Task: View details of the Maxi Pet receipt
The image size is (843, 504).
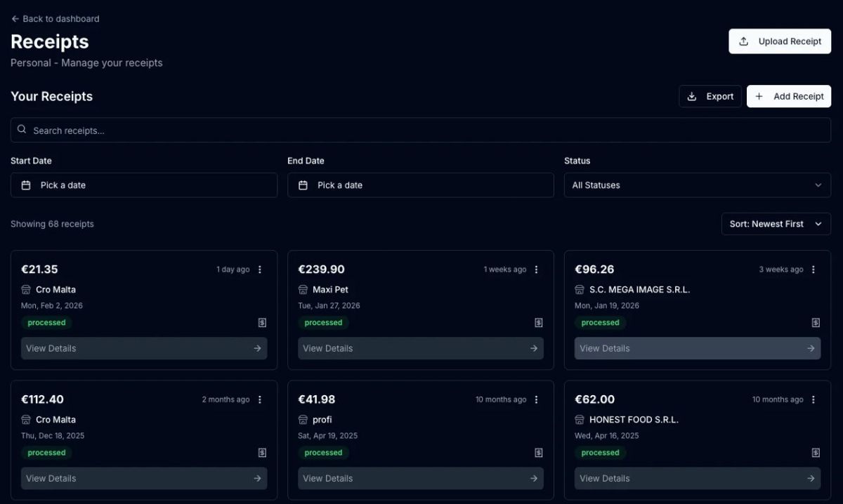Action: click(x=420, y=348)
